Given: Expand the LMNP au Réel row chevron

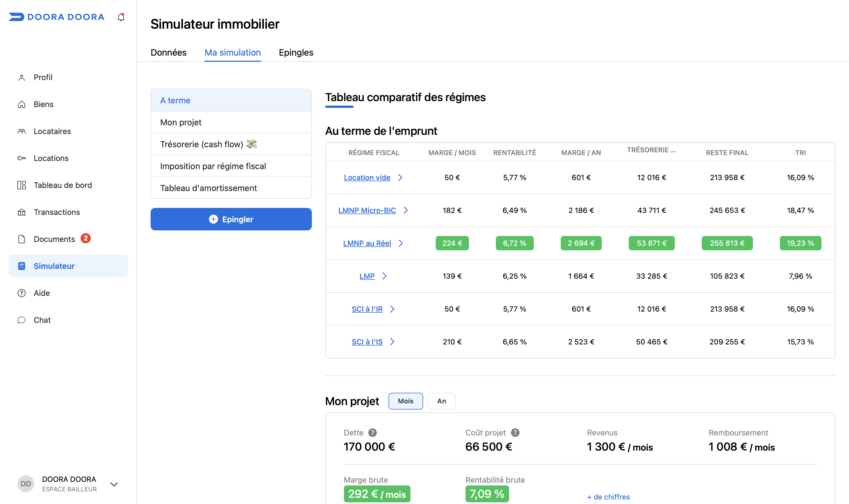Looking at the screenshot, I should pyautogui.click(x=401, y=243).
